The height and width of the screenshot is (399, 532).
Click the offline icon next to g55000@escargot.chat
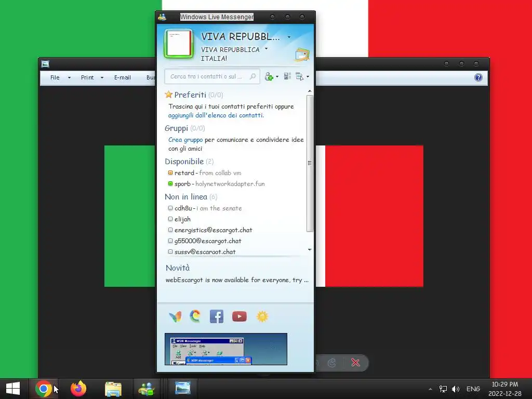tap(170, 241)
